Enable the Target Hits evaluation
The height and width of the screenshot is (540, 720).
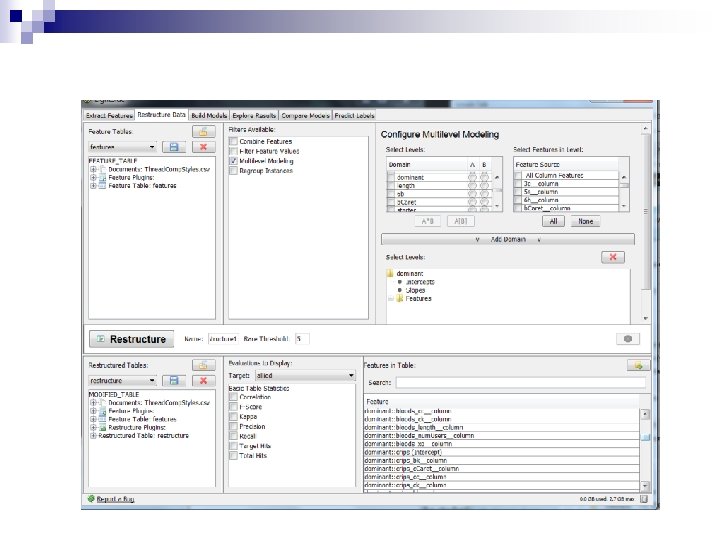[x=233, y=446]
